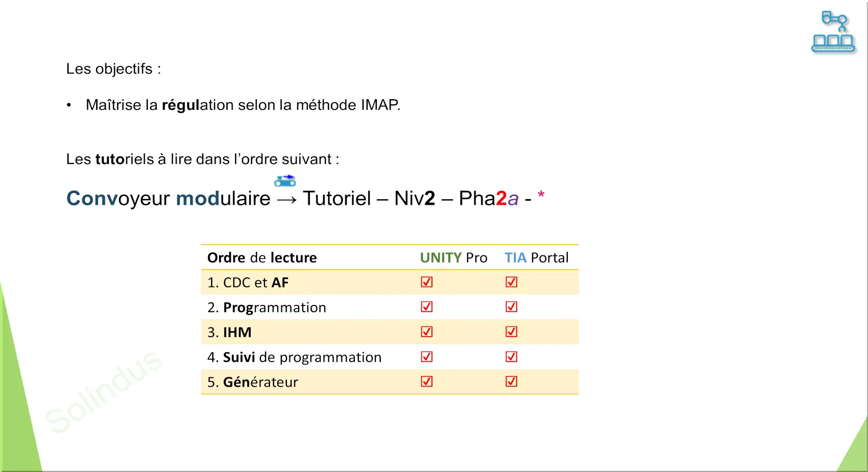The width and height of the screenshot is (868, 472).
Task: Click the red asterisk after Pha2a
Action: pyautogui.click(x=541, y=195)
